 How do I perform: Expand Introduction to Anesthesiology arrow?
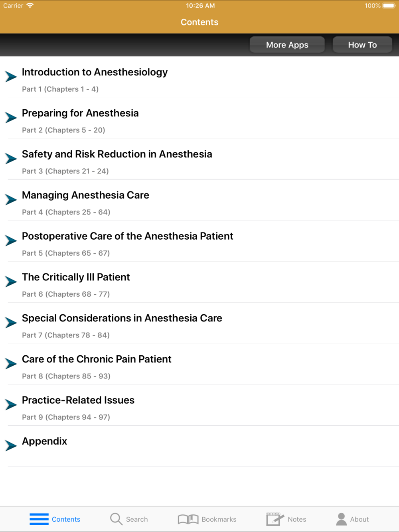[x=11, y=76]
